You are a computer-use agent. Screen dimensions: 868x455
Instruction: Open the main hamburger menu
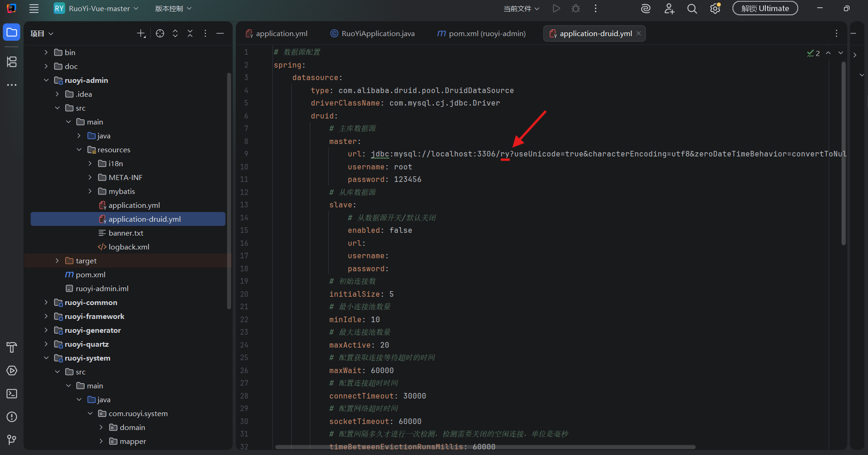(x=34, y=8)
